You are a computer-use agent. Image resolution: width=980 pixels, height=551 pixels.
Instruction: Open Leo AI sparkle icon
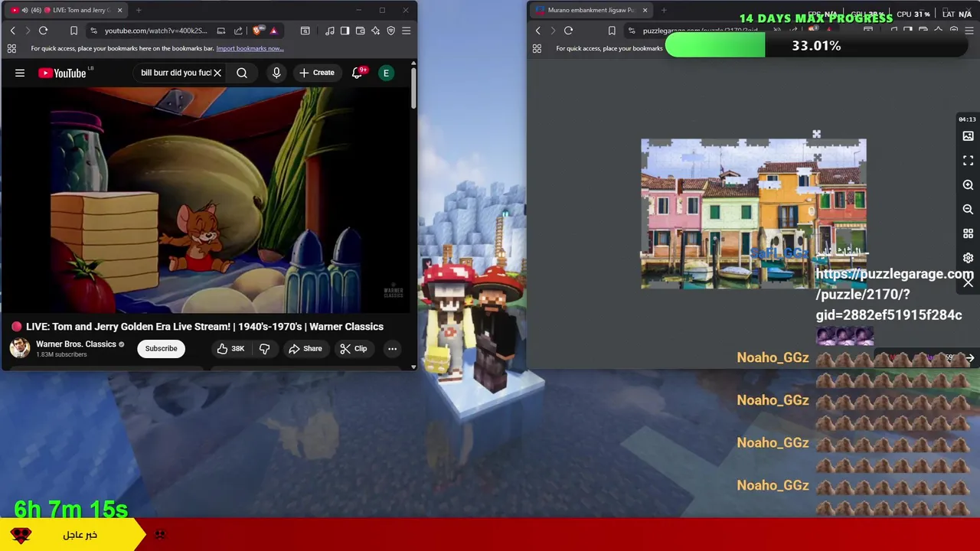coord(375,31)
